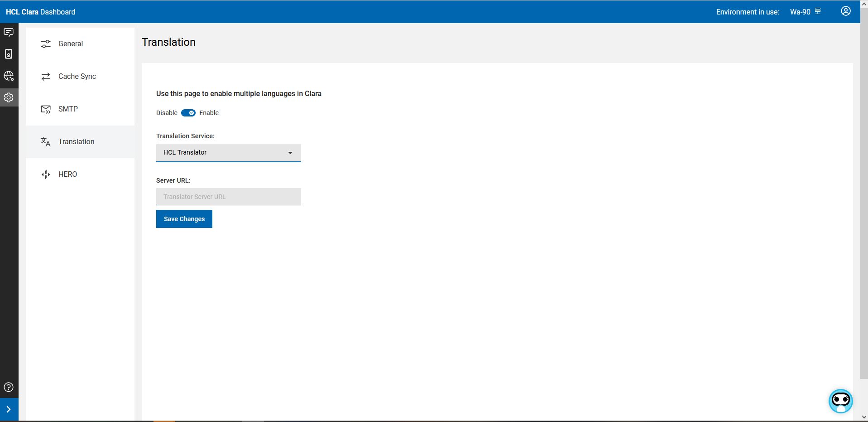Click the Cache Sync arrows icon
This screenshot has height=422, width=868.
(x=46, y=77)
